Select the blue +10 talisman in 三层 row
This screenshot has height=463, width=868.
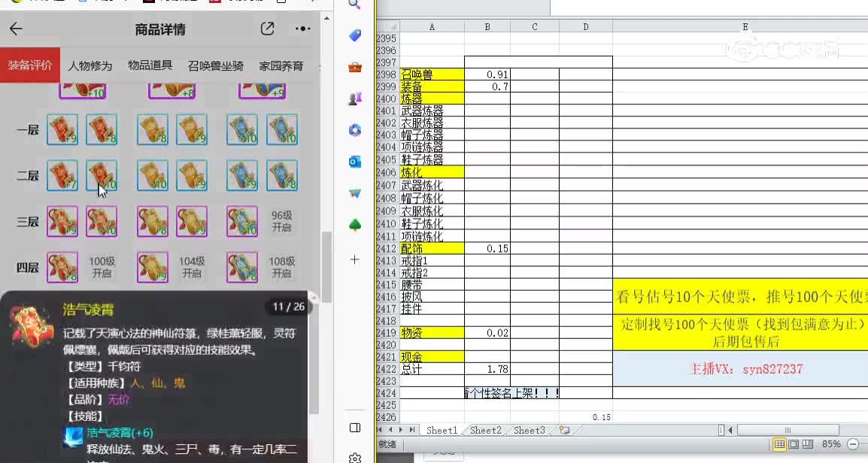[242, 221]
